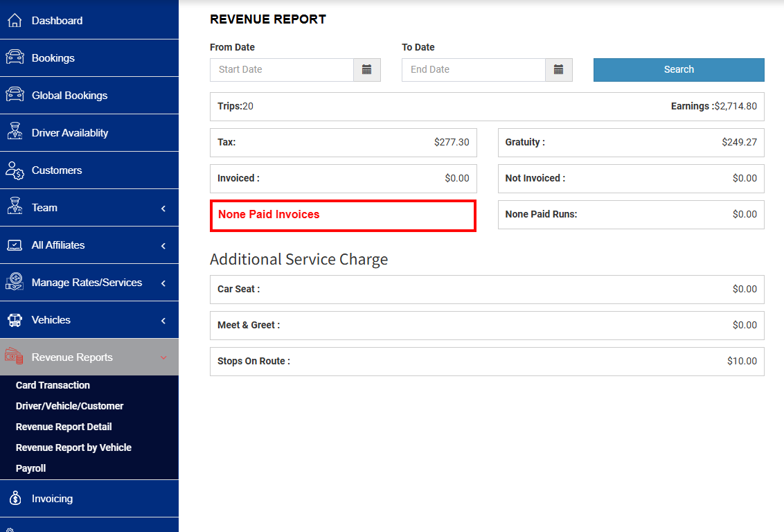Open the Bookings menu item
Screen dimensions: 784x532
pos(89,58)
